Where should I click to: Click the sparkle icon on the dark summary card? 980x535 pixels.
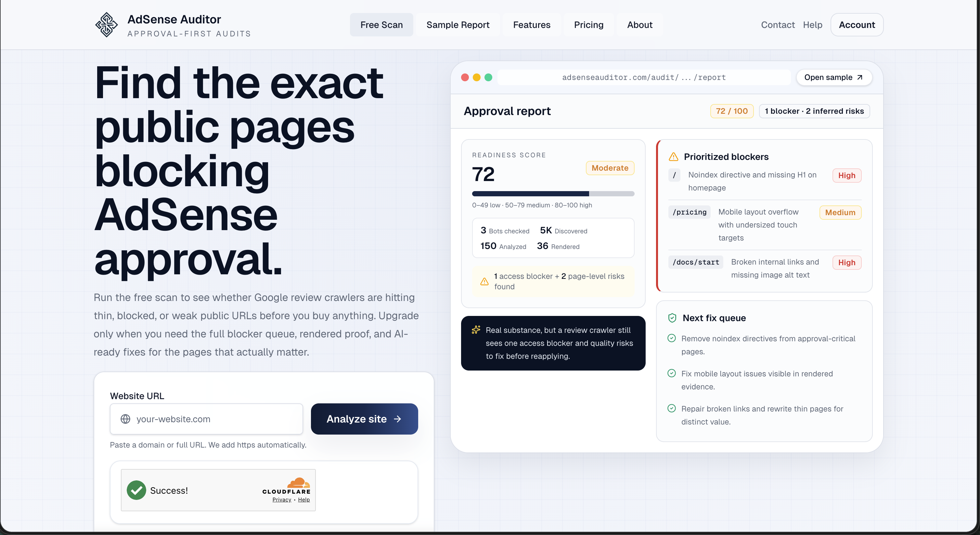click(476, 330)
